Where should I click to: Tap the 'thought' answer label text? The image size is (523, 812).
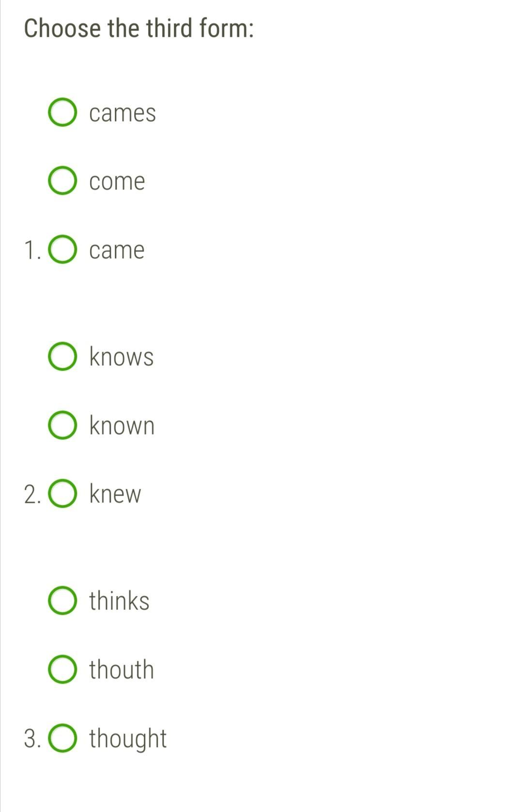tap(128, 739)
